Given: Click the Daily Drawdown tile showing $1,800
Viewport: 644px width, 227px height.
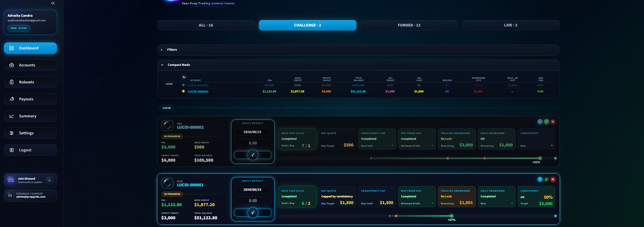Looking at the screenshot, I should coord(496,139).
